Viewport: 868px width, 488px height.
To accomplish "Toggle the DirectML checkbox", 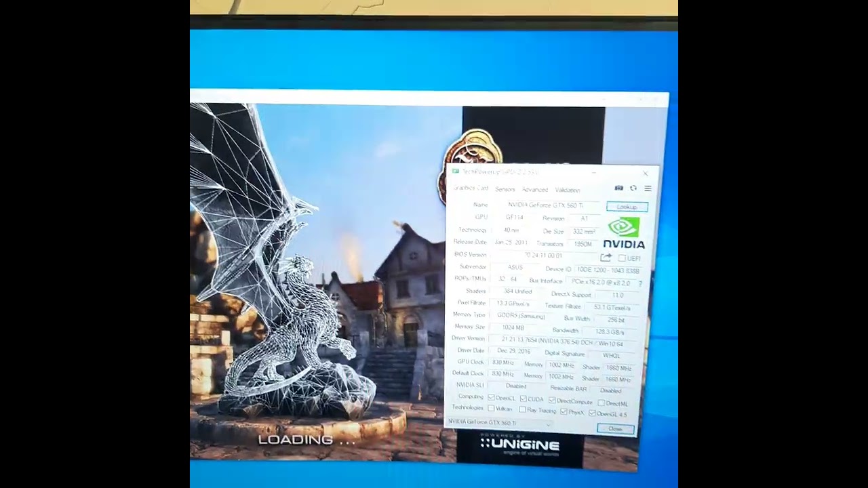I will click(601, 403).
